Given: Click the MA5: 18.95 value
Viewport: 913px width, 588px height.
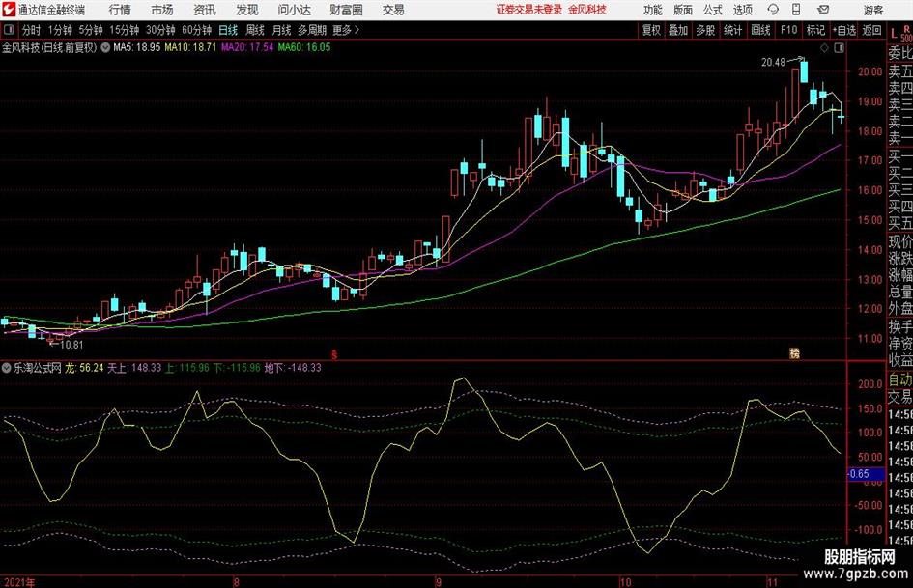Looking at the screenshot, I should (137, 47).
